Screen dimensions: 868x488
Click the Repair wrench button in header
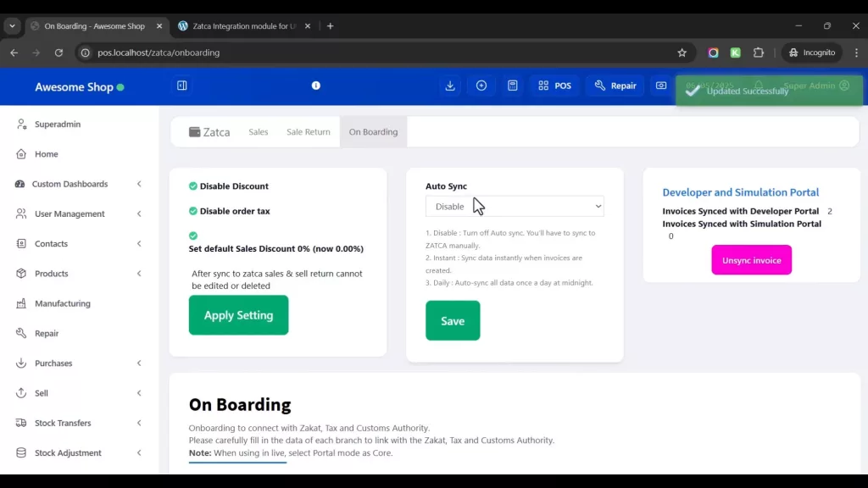(615, 86)
